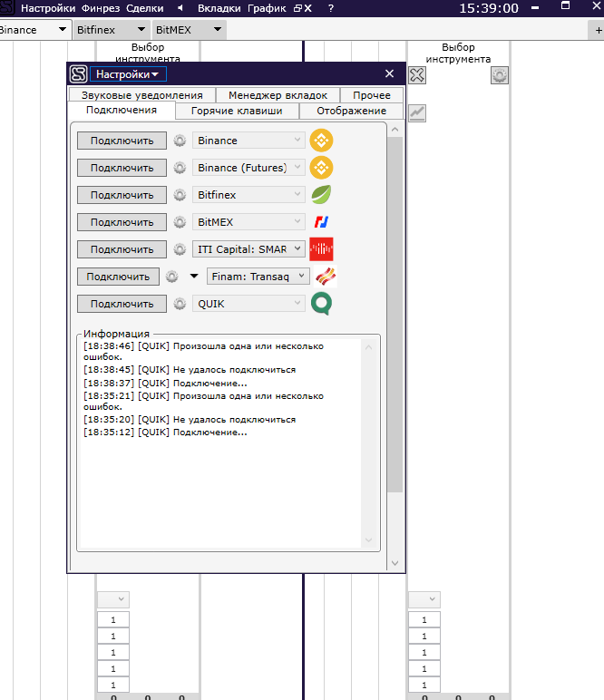Switch to Звуковые уведомления tab

[142, 95]
